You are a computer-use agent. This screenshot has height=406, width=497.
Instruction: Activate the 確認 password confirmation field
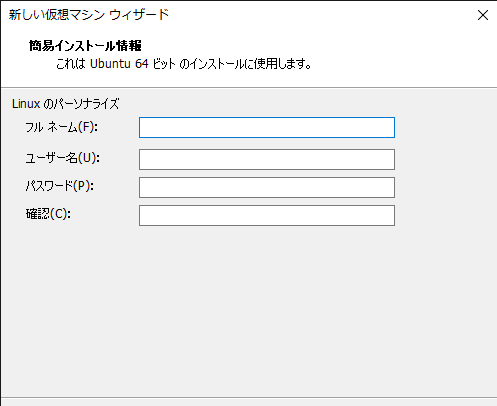tap(267, 215)
